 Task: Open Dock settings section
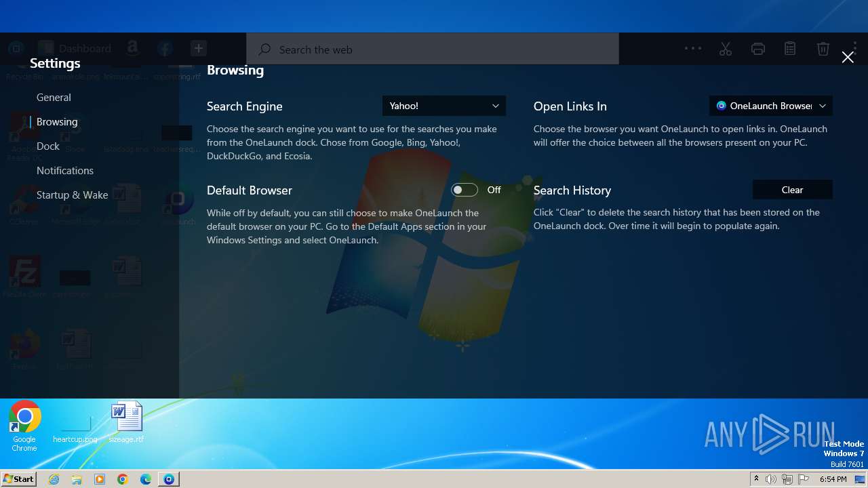point(48,146)
